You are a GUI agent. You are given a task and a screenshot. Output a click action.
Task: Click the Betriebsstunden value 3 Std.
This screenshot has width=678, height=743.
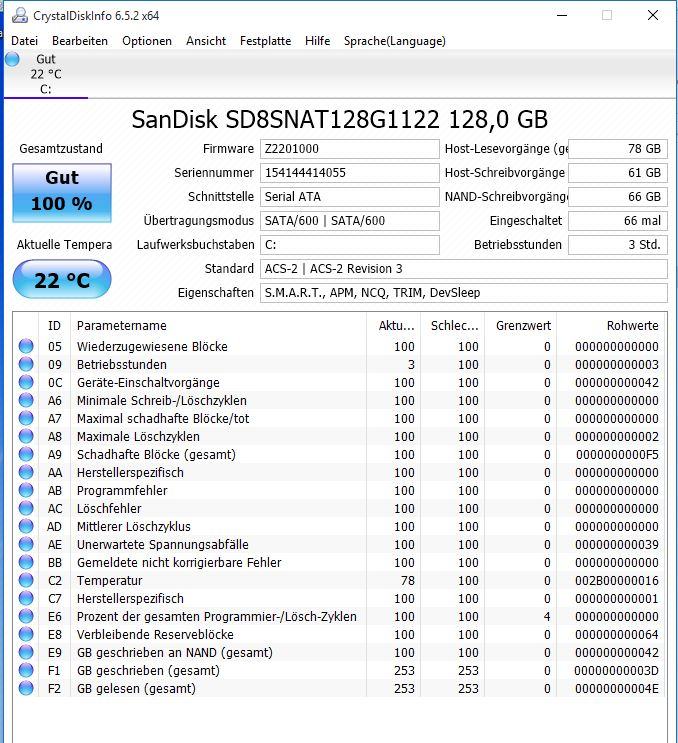point(618,245)
